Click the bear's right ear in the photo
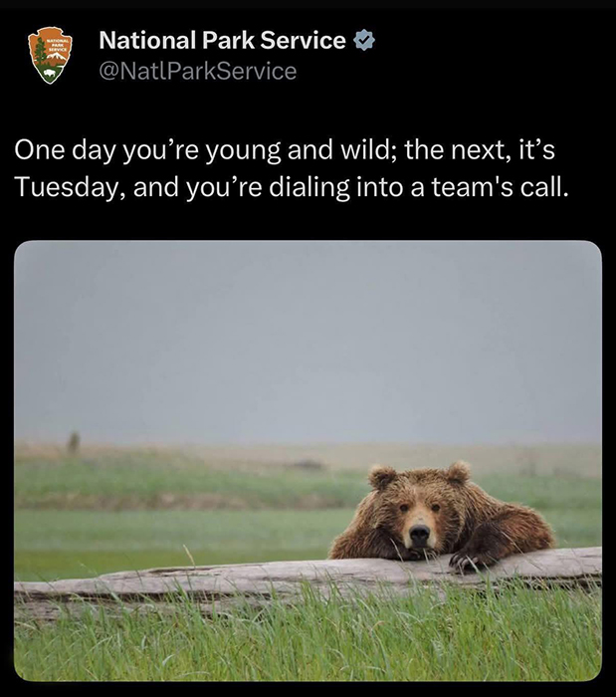616x697 pixels. [457, 472]
